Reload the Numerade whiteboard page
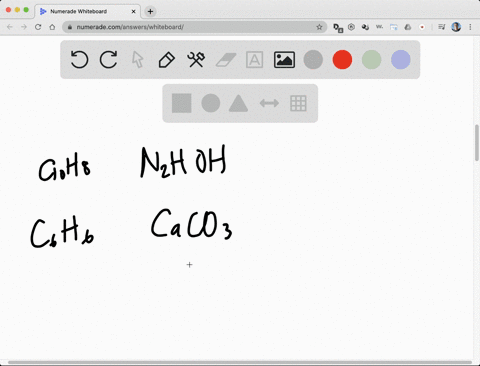 [38, 27]
